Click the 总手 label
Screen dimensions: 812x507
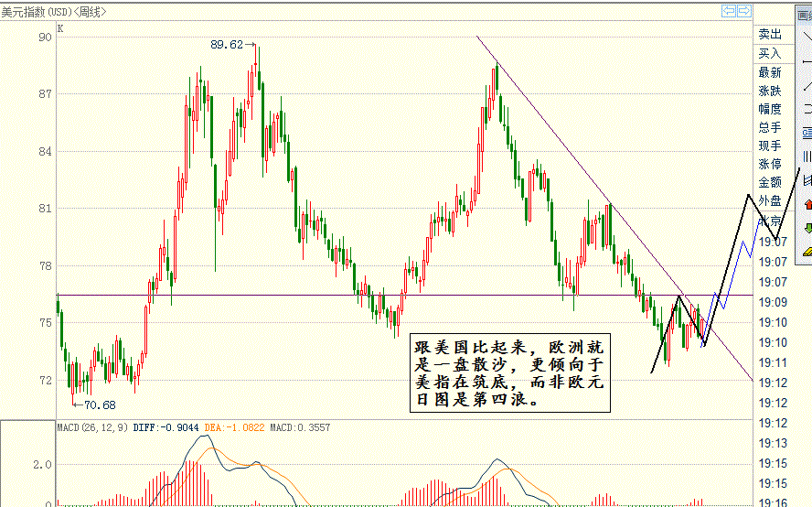[770, 127]
